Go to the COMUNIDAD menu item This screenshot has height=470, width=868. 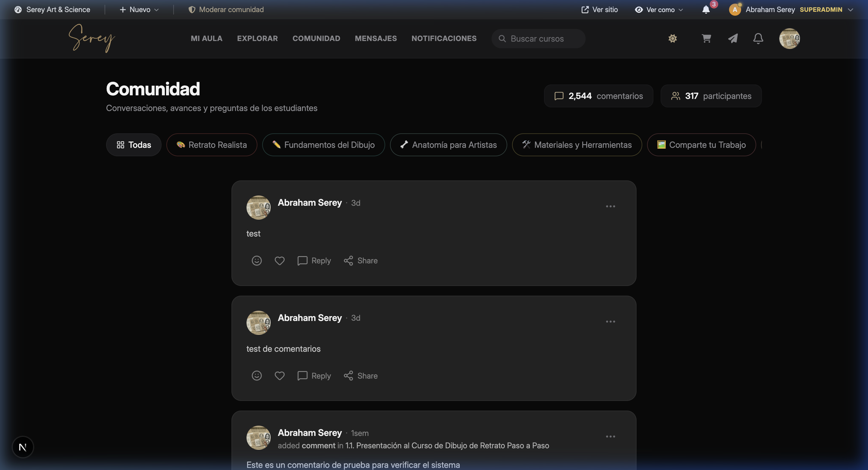[x=316, y=38]
